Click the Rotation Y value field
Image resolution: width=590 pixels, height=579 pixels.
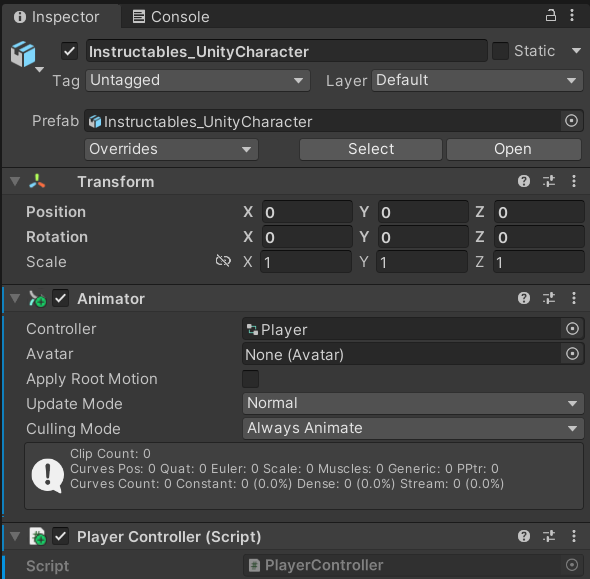423,237
